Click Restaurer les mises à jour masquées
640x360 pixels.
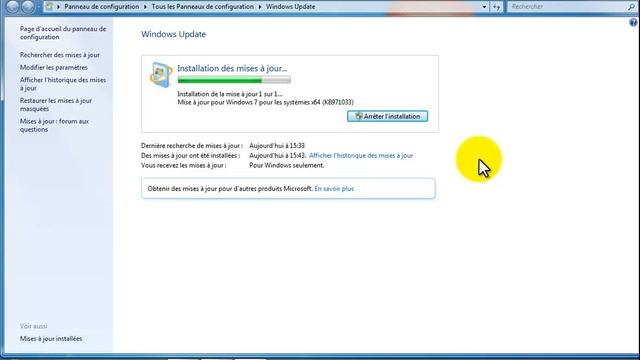pos(56,104)
